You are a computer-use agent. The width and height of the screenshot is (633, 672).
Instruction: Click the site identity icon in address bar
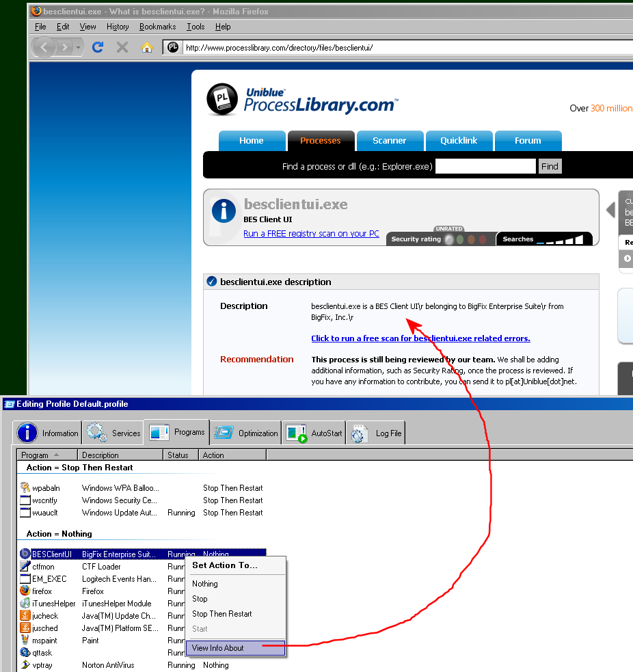click(x=173, y=47)
